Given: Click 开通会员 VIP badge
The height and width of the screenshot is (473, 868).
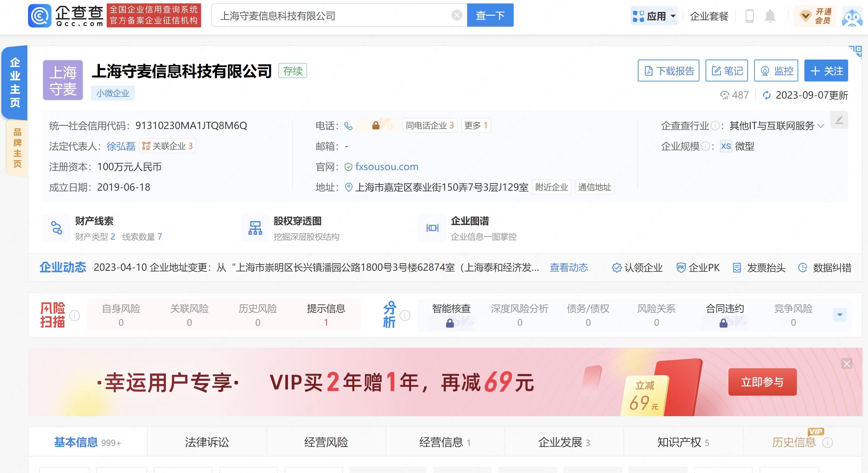Looking at the screenshot, I should [x=815, y=16].
